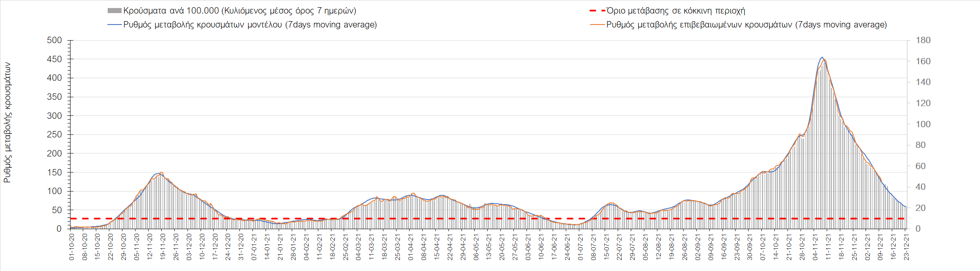Click the 23-12-21 date label

(x=906, y=247)
